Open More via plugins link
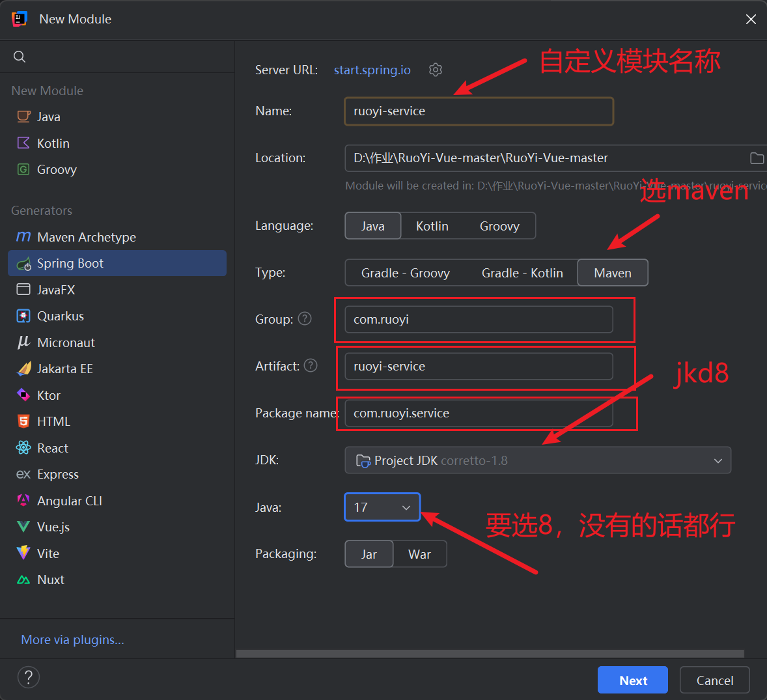 tap(72, 640)
